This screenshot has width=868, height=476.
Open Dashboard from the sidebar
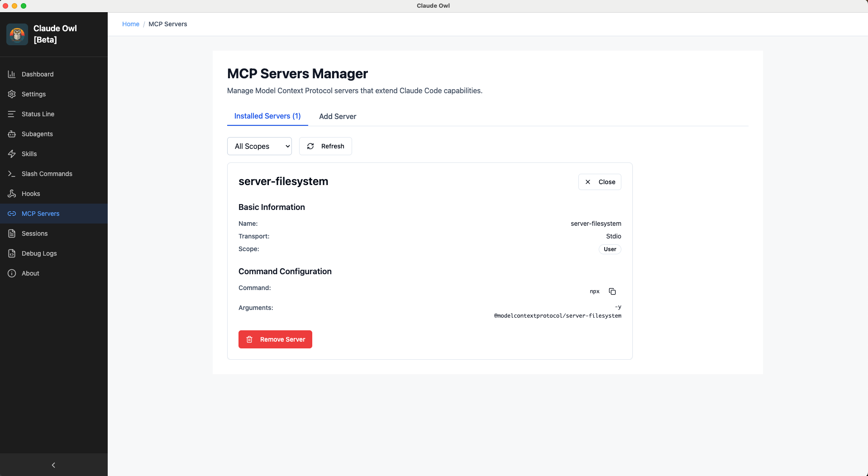(x=54, y=74)
